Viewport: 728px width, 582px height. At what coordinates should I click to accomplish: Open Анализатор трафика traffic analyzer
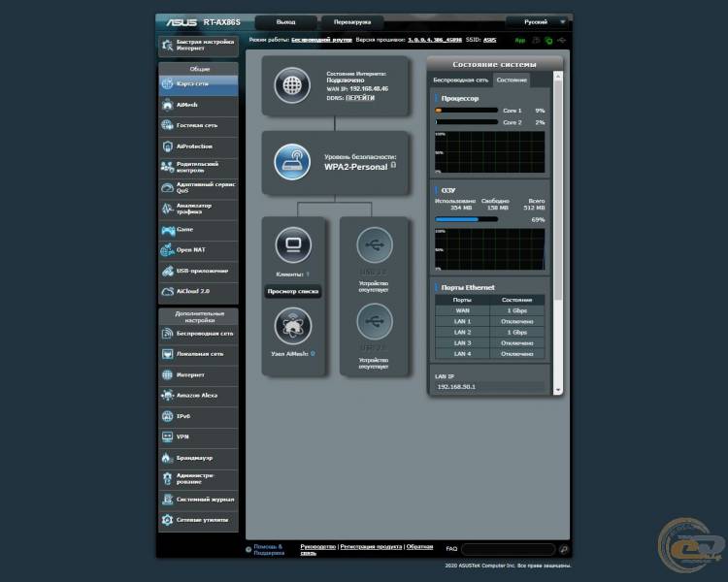198,209
